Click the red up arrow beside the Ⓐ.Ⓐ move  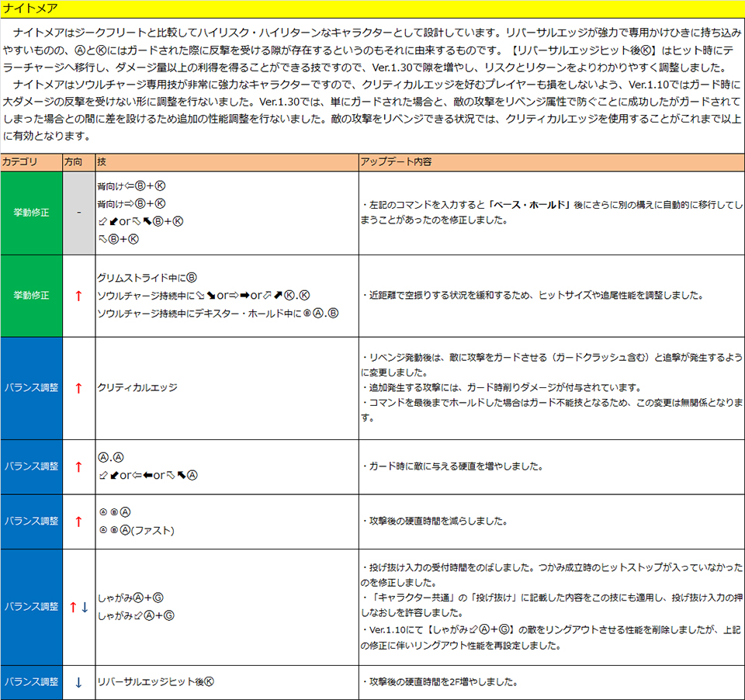click(78, 466)
